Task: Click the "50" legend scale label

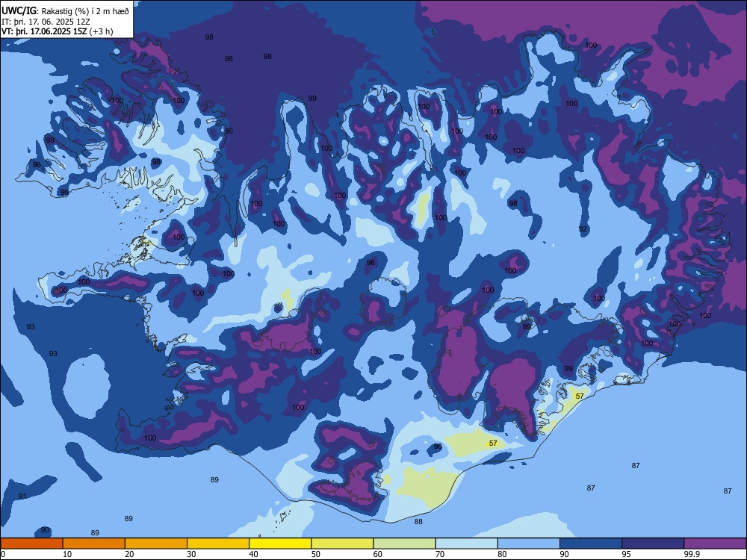Action: click(316, 554)
